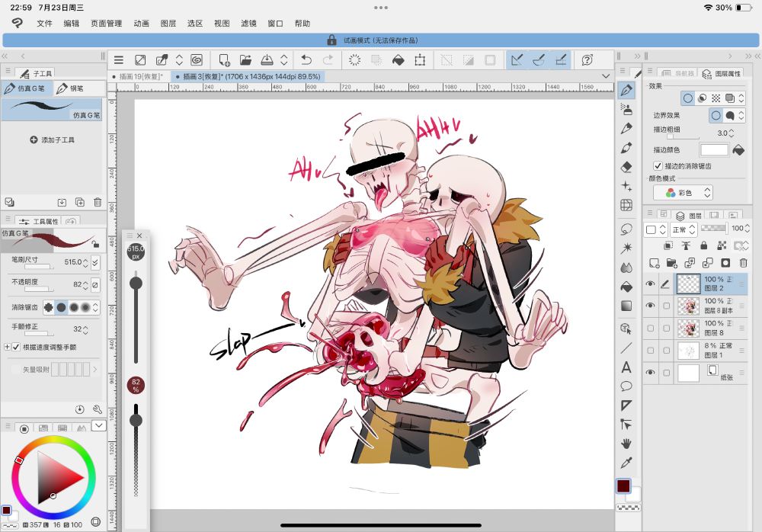Click the 仿真G笔 brush stroke preview
The height and width of the screenshot is (532, 762).
[52, 110]
